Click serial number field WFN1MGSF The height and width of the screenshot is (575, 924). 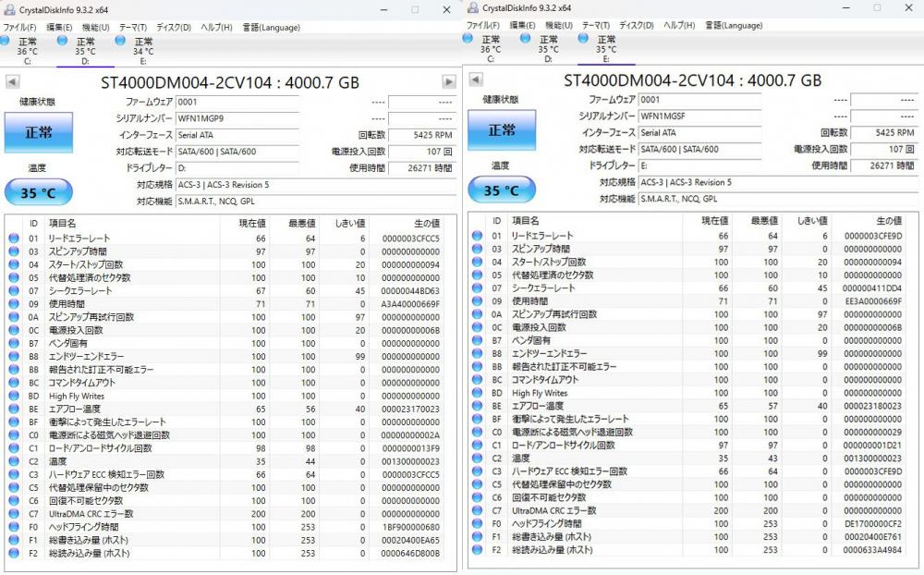click(x=700, y=116)
